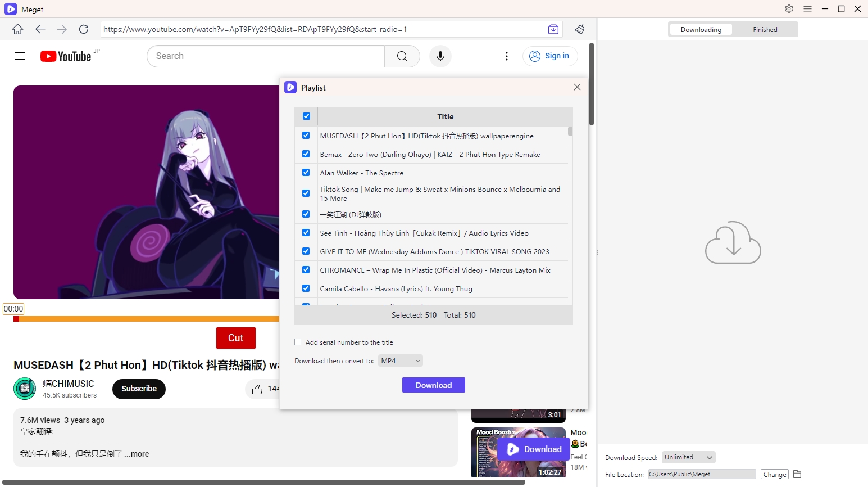Image resolution: width=868 pixels, height=487 pixels.
Task: Navigate back using the back arrow
Action: click(x=40, y=29)
